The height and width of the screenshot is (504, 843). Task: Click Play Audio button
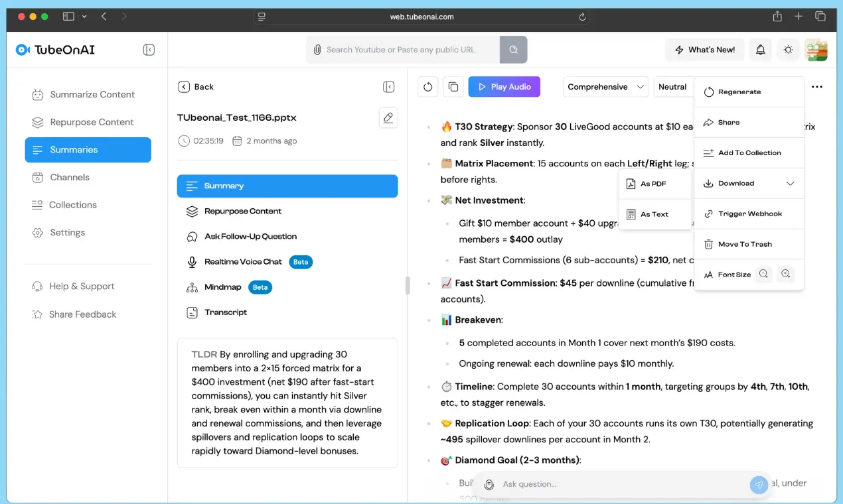pos(504,87)
